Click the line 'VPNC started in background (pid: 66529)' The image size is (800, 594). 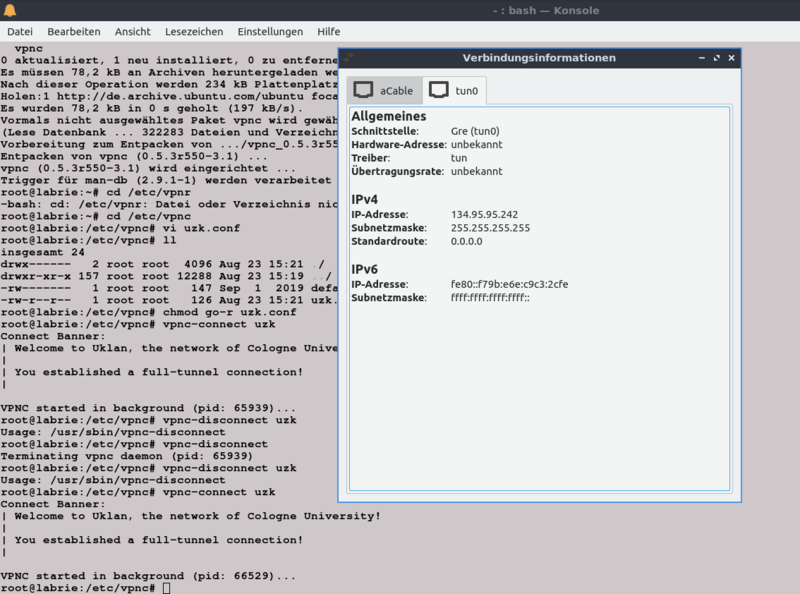tap(148, 576)
